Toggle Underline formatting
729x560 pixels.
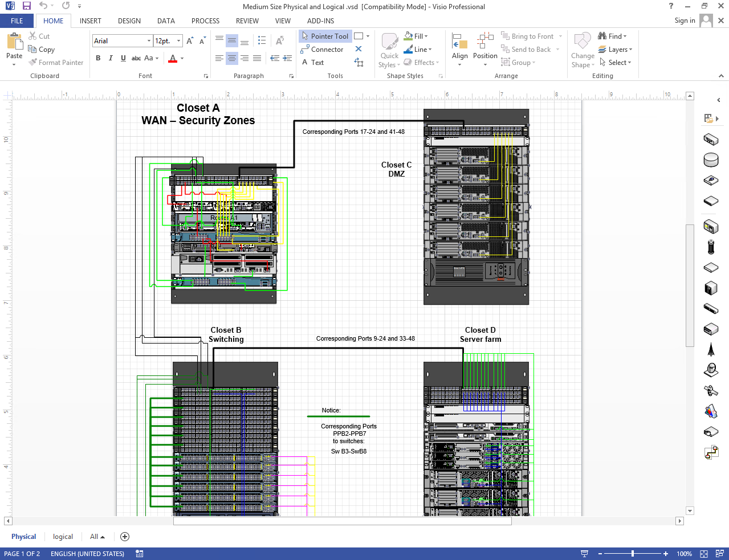tap(123, 58)
